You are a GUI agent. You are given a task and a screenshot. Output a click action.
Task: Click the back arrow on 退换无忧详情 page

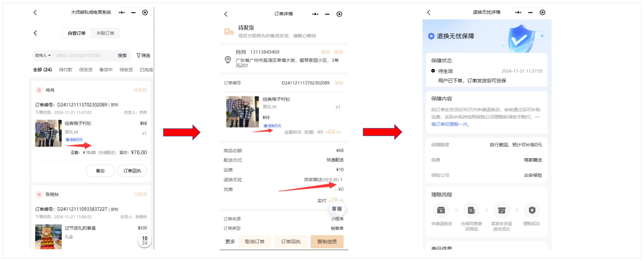pyautogui.click(x=429, y=12)
